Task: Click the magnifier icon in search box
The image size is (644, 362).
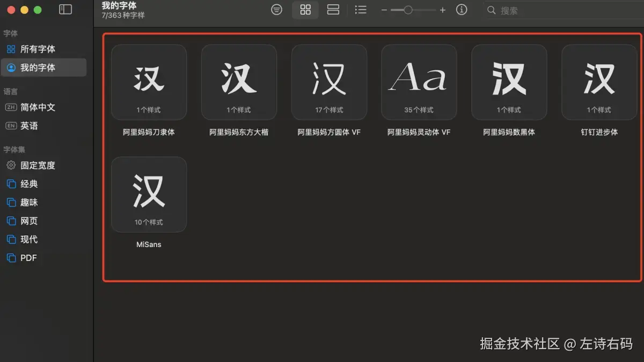Action: tap(491, 10)
